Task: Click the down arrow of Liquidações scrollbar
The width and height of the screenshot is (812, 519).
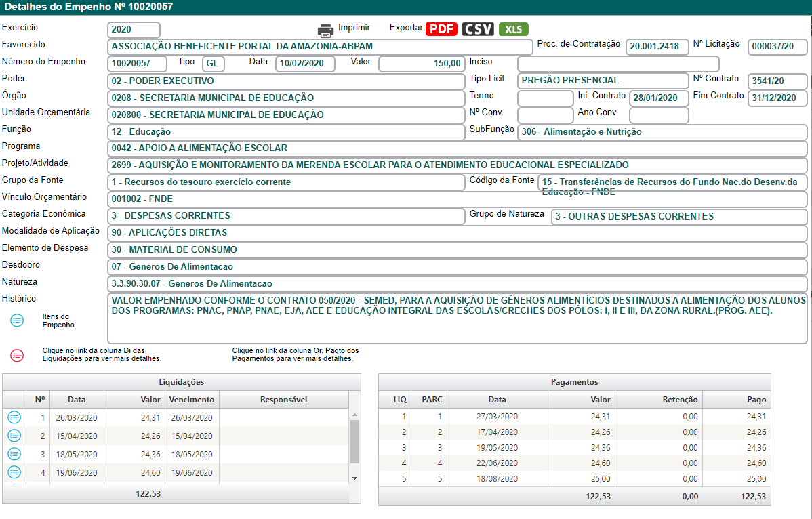Action: click(354, 478)
